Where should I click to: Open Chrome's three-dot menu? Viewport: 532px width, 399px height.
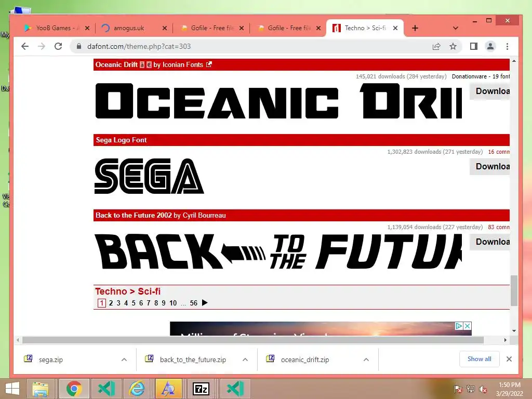507,46
